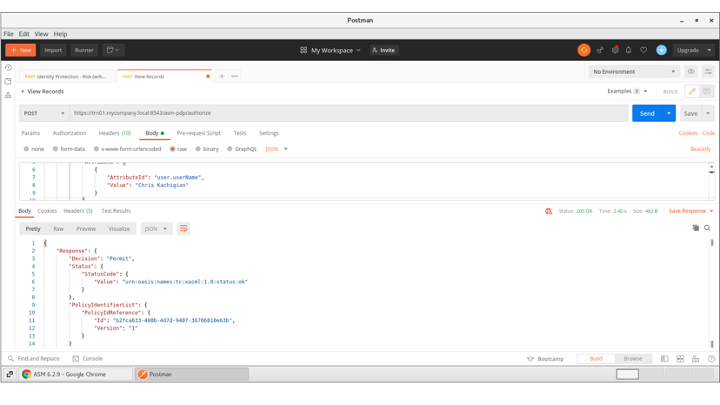Open the Save options dropdown arrow
Image resolution: width=720 pixels, height=405 pixels.
[x=708, y=113]
